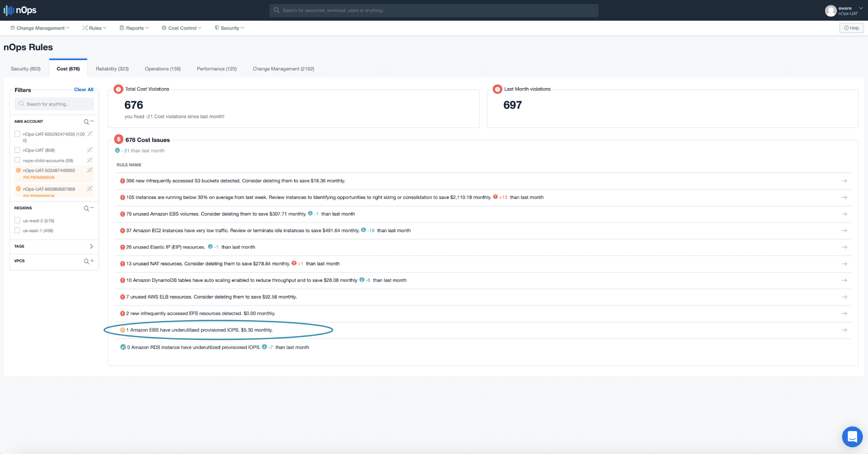Check the nOps-UAT-695292474035 account filter
This screenshot has height=454, width=868.
17,134
